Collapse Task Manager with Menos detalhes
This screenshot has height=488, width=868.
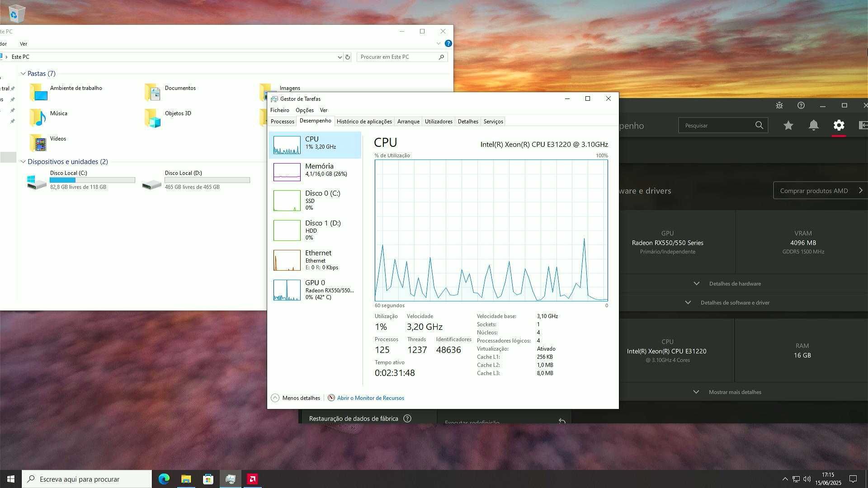[296, 398]
